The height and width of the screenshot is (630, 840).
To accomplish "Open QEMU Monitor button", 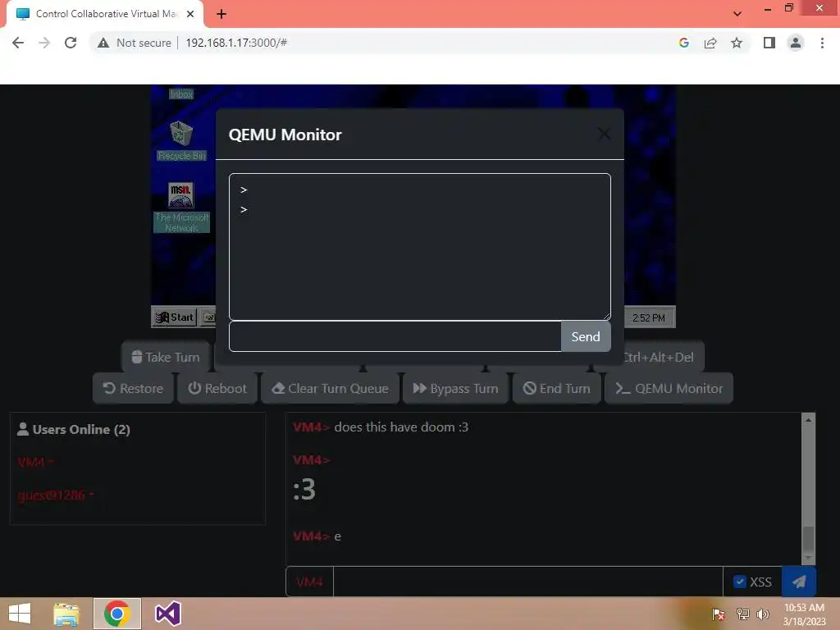I will (x=669, y=388).
